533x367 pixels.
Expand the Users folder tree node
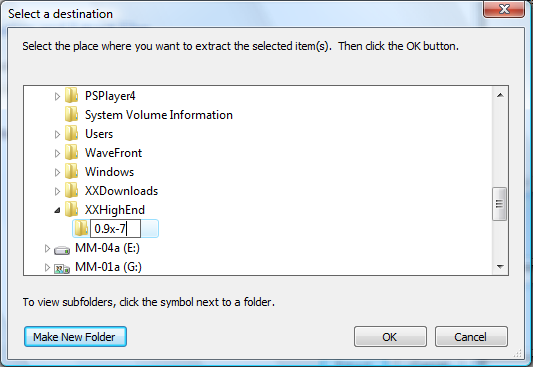coord(57,135)
